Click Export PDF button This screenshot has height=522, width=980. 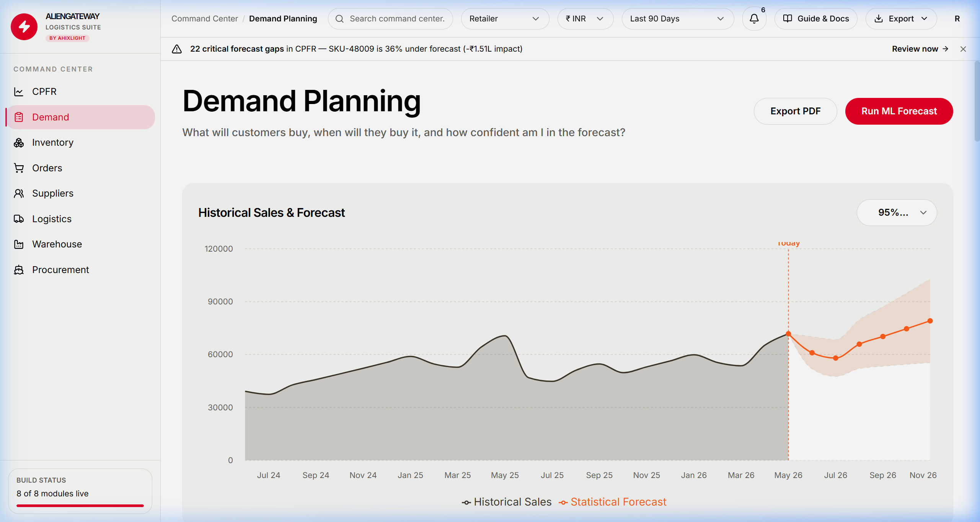click(x=795, y=111)
